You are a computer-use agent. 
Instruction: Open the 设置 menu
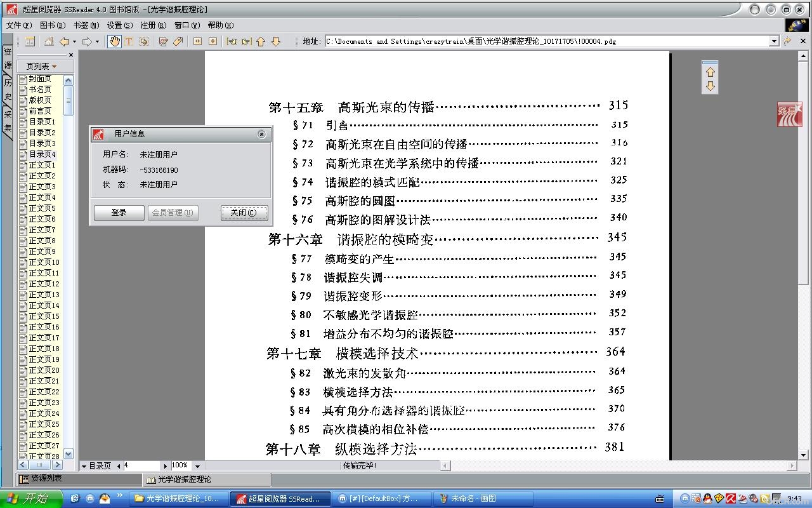coord(120,25)
